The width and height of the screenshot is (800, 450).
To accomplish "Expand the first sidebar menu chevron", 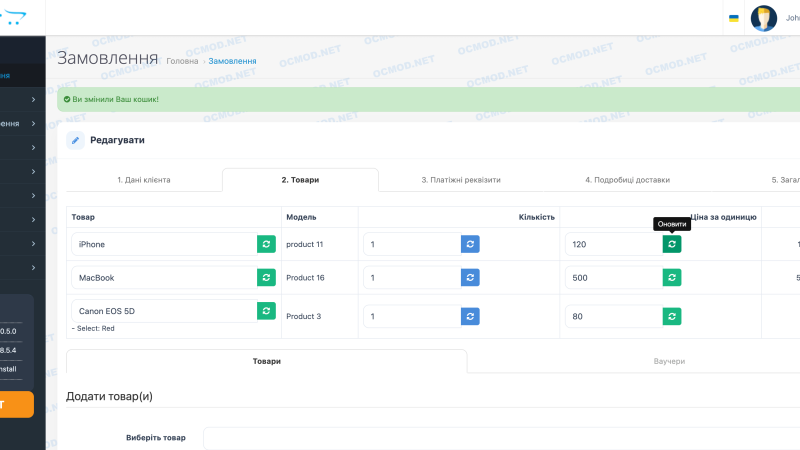I will pos(34,99).
